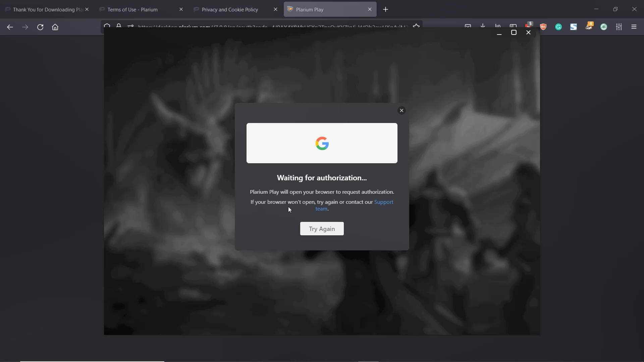Screen dimensions: 644x362
Task: Click the padlock site security icon
Action: tap(119, 26)
